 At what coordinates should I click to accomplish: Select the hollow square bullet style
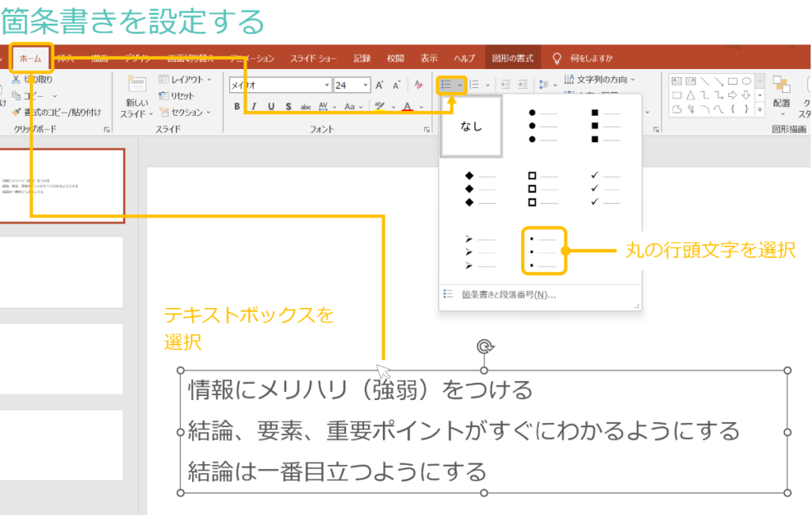544,189
